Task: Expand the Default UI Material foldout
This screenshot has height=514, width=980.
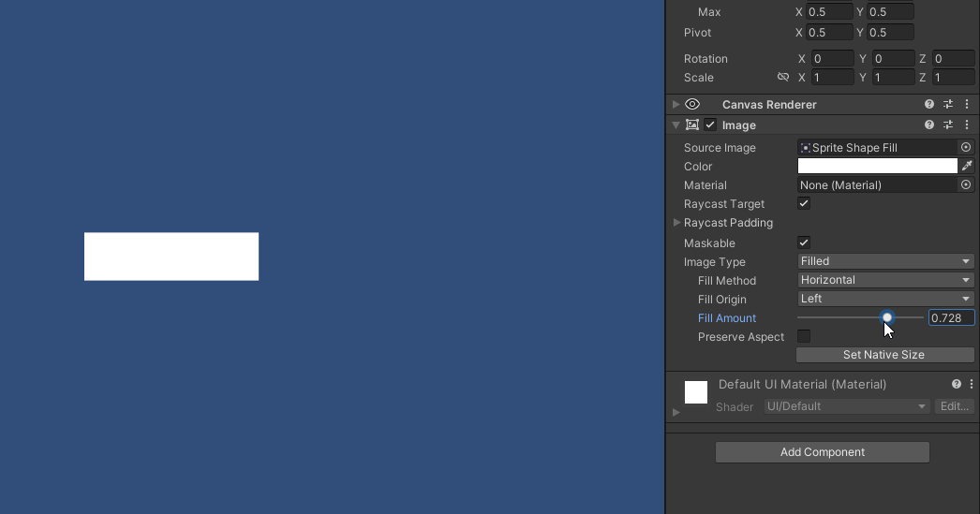Action: coord(676,412)
